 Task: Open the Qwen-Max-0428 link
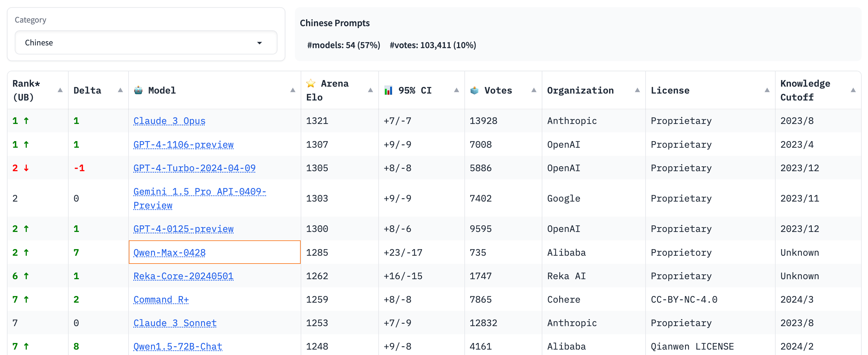pos(169,253)
